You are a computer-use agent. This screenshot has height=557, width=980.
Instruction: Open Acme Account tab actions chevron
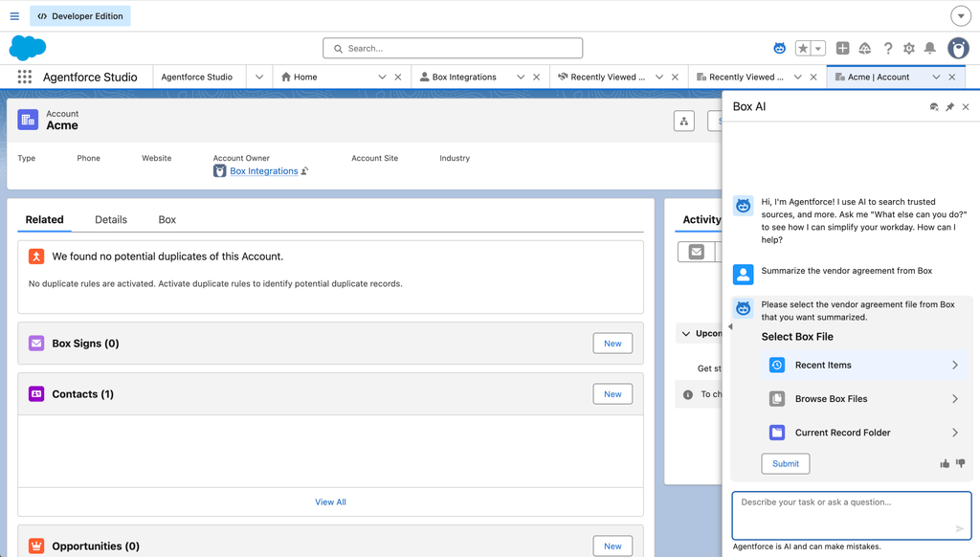pos(936,77)
